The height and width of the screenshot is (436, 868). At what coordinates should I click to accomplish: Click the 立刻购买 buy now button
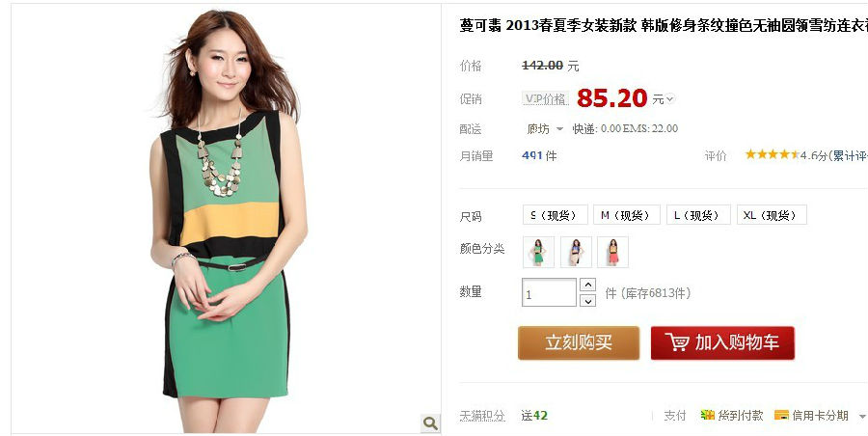point(579,343)
